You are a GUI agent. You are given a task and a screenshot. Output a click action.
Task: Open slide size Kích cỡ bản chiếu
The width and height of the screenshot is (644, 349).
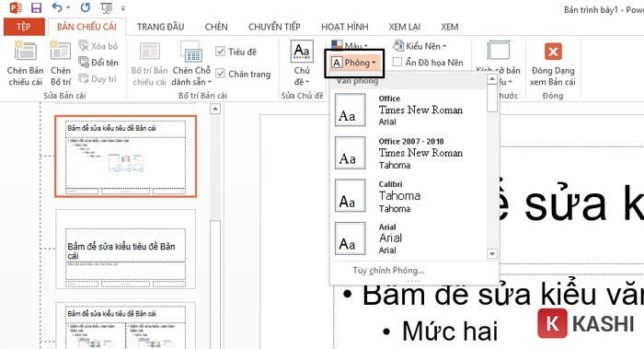click(498, 64)
